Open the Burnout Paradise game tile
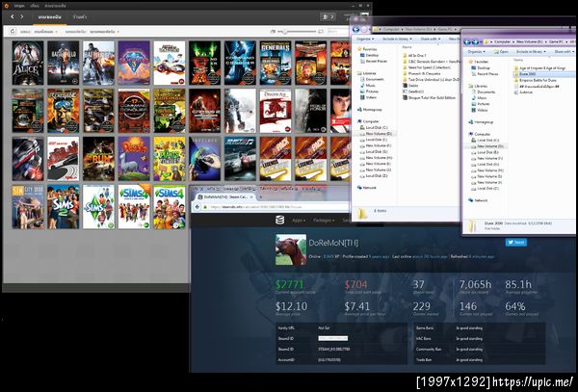The width and height of the screenshot is (578, 392). (170, 63)
